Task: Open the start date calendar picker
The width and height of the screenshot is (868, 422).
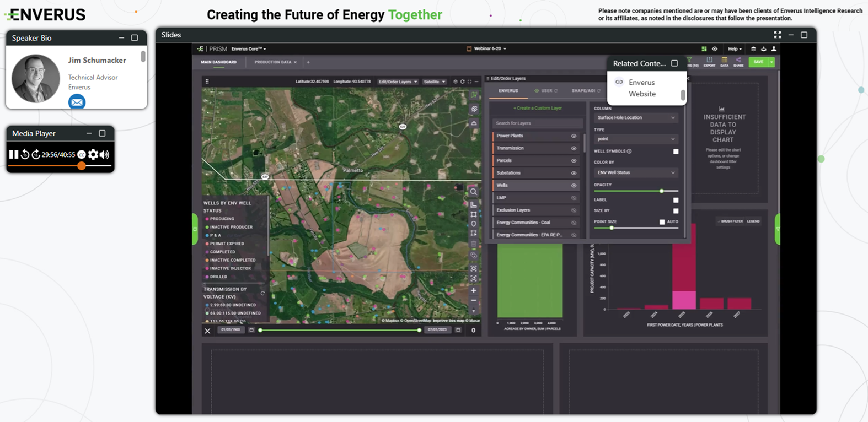Action: point(251,330)
